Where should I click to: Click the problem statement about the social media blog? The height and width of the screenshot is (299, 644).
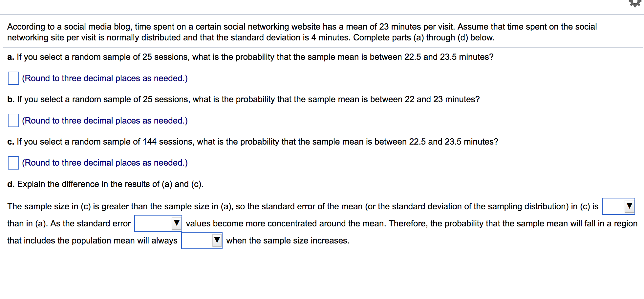coord(302,32)
